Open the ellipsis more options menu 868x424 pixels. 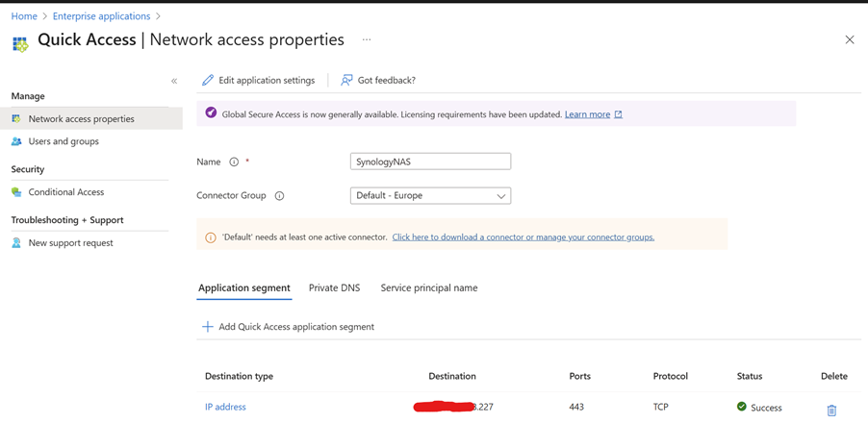pyautogui.click(x=367, y=40)
